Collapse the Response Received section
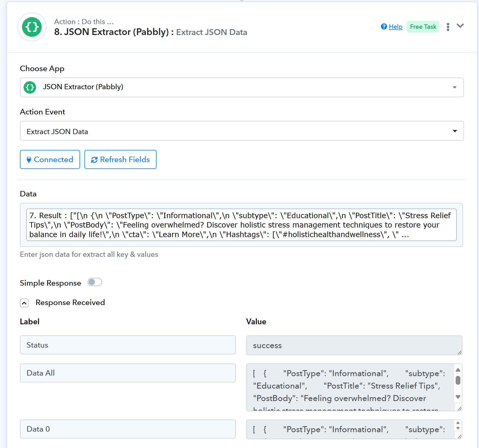 (24, 303)
